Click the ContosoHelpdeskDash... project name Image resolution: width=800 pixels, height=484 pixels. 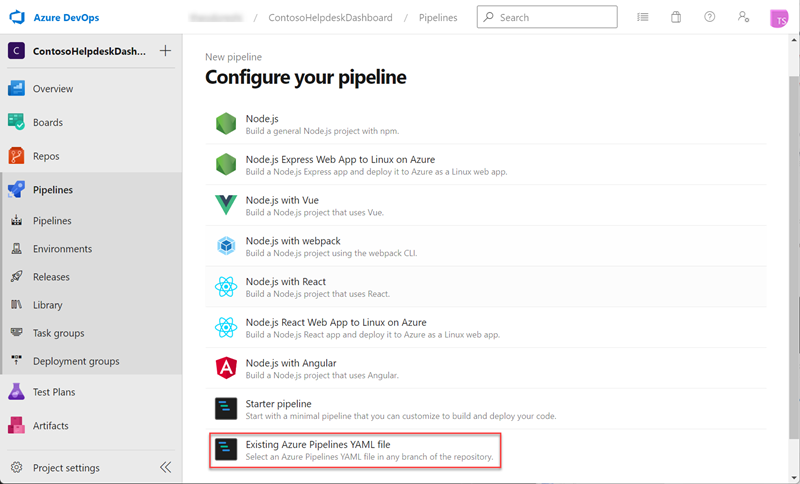point(89,51)
